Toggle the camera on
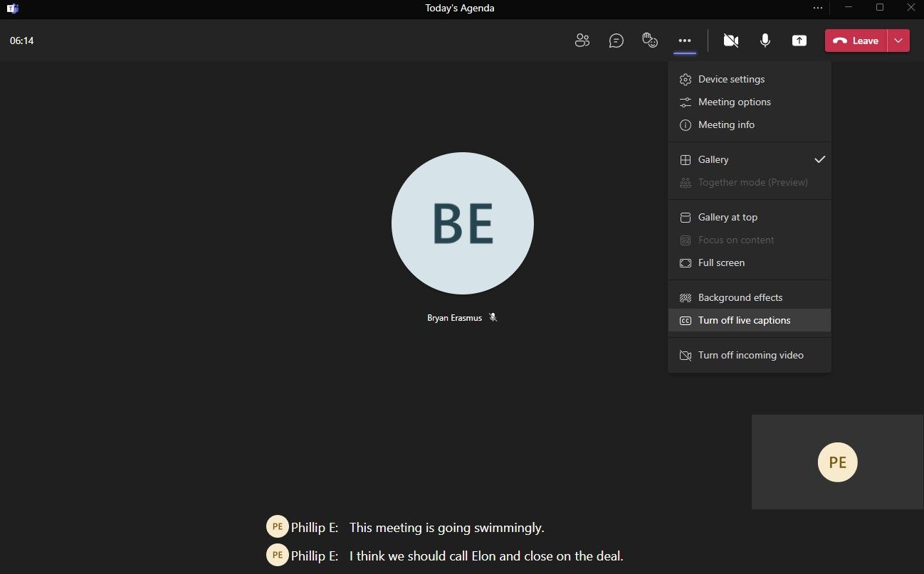 click(730, 41)
